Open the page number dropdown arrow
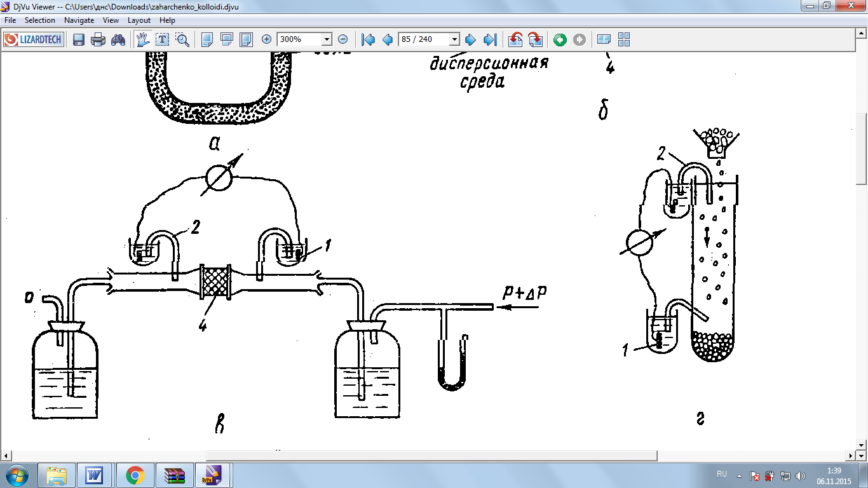Viewport: 868px width, 488px height. (x=454, y=39)
